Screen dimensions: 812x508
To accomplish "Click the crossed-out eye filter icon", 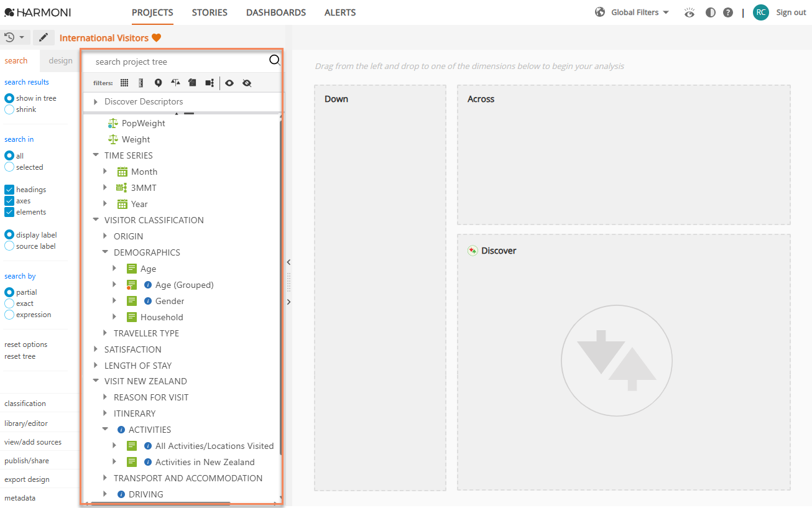I will coord(247,82).
